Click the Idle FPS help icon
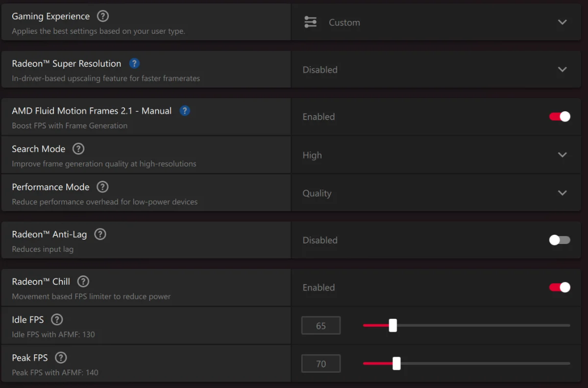 coord(57,319)
